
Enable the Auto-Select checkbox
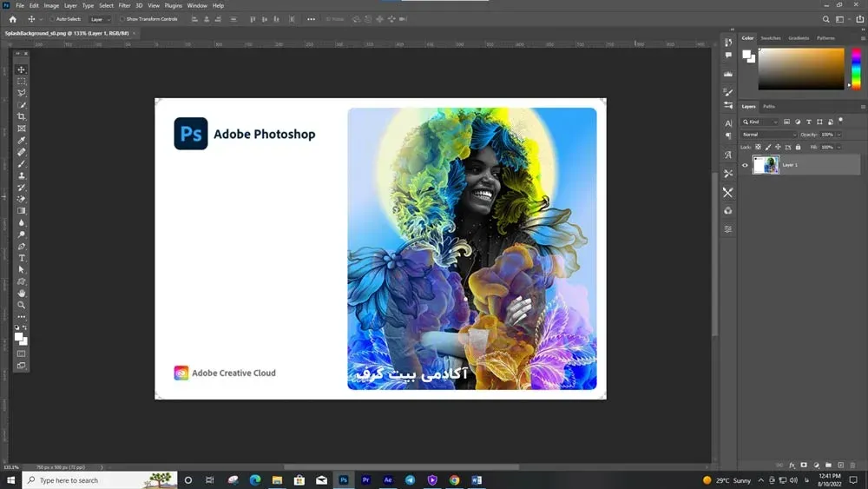(52, 19)
